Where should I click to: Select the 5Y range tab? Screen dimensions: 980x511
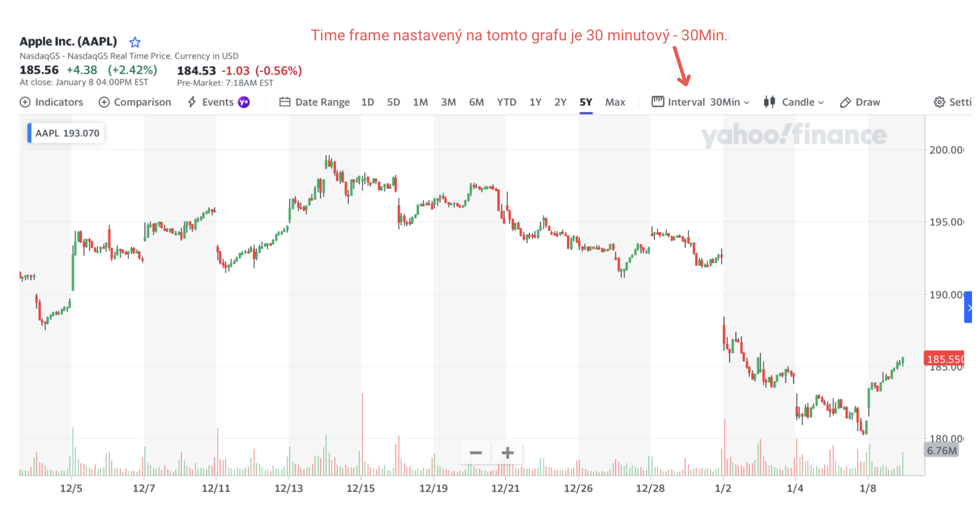586,102
